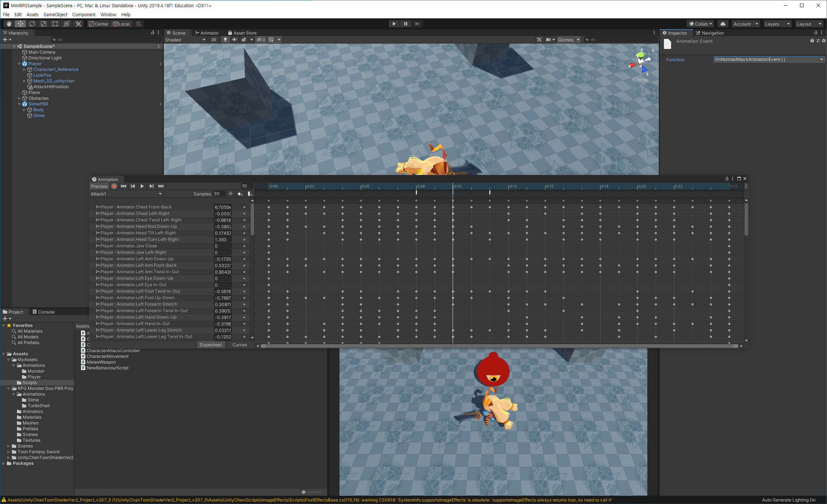Expand the Obstacles object
This screenshot has height=504, width=827.
click(19, 98)
